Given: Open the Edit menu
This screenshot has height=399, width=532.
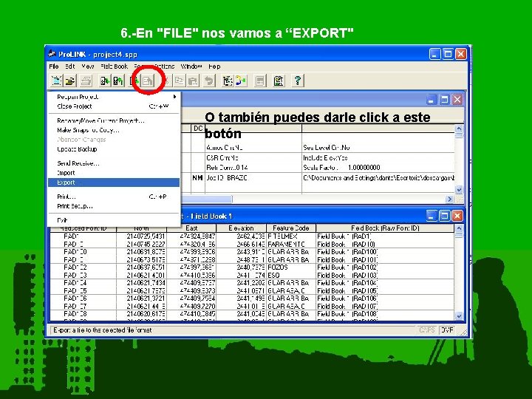Looking at the screenshot, I should [x=69, y=66].
